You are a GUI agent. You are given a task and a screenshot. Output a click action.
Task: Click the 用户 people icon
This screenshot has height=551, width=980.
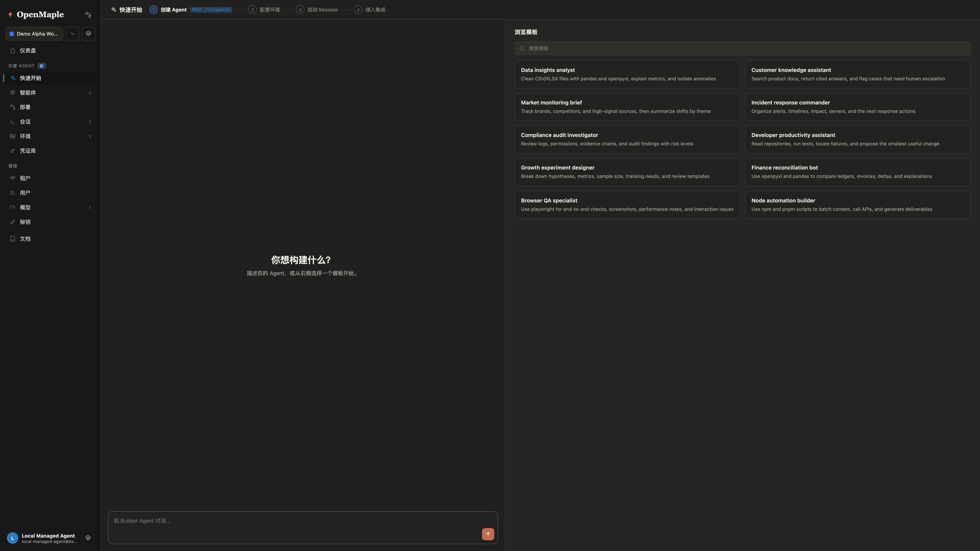click(13, 193)
